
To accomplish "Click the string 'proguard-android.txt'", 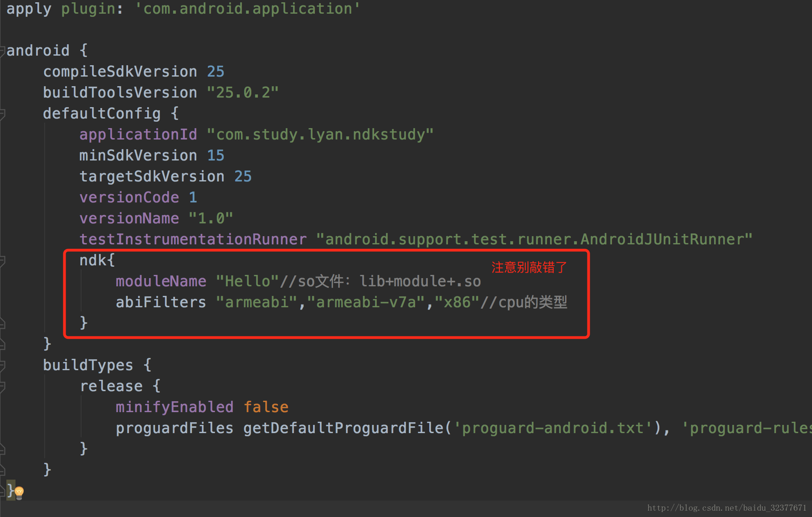I will pyautogui.click(x=553, y=428).
